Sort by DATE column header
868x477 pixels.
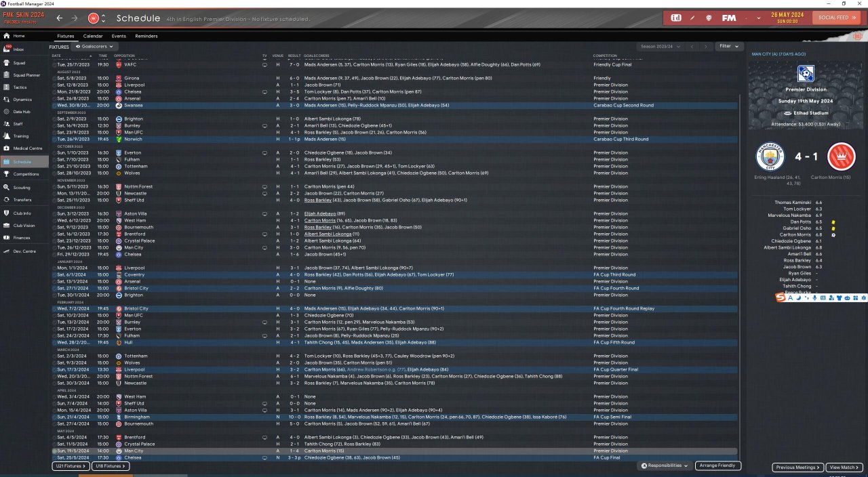(56, 56)
